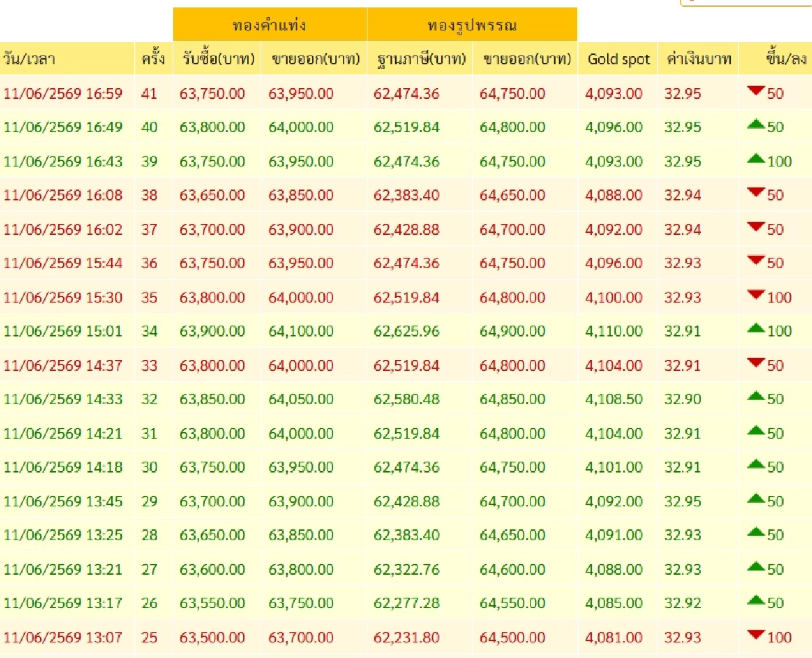Click tax base value 62,322.76
The height and width of the screenshot is (658, 812).
click(406, 569)
